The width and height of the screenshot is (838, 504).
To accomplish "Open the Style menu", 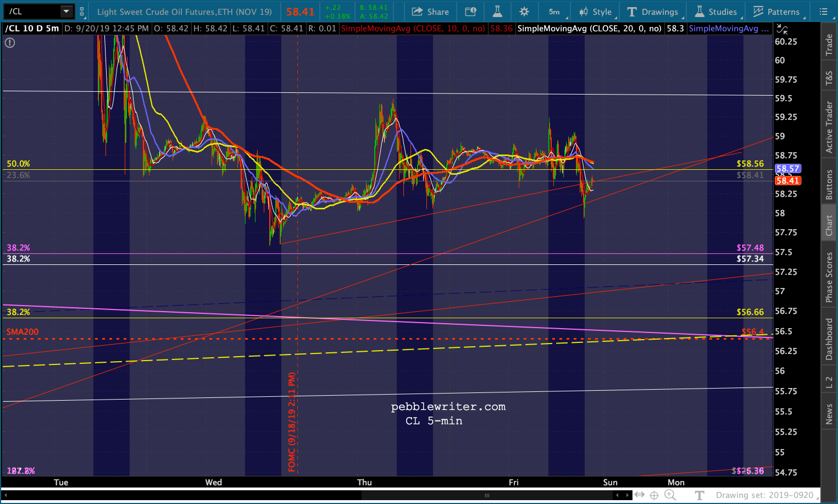I will point(595,12).
